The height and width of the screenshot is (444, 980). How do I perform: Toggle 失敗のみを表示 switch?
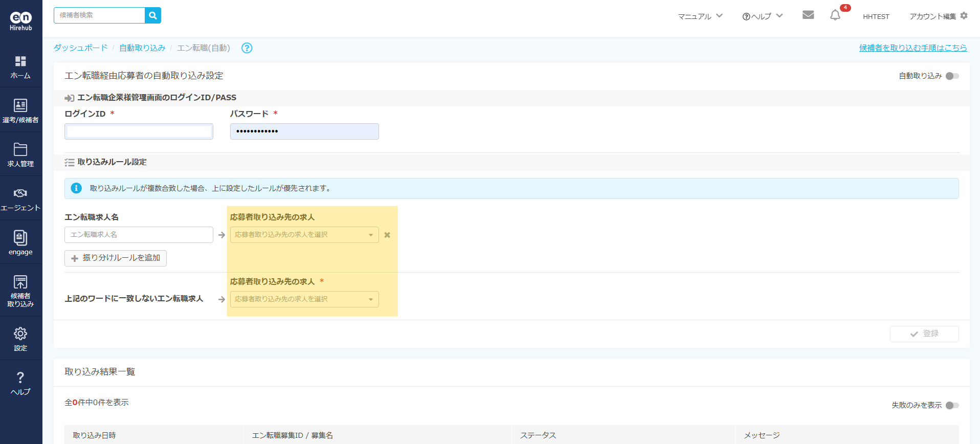[x=952, y=405]
